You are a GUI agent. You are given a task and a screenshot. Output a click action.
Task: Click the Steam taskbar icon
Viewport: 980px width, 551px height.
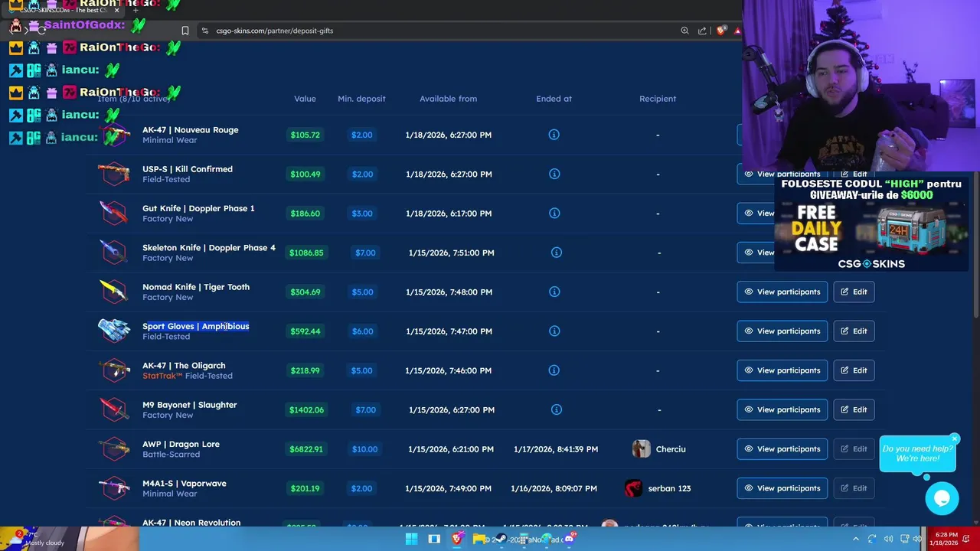coord(501,539)
